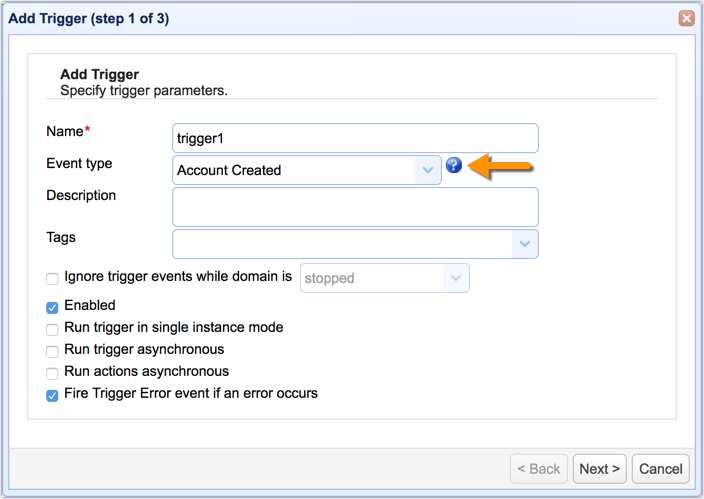The height and width of the screenshot is (499, 704).
Task: Uncheck the Enabled checkbox
Action: (x=52, y=307)
